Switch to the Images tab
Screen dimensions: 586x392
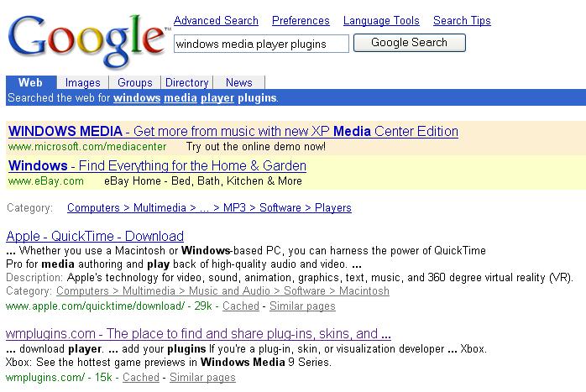click(82, 82)
